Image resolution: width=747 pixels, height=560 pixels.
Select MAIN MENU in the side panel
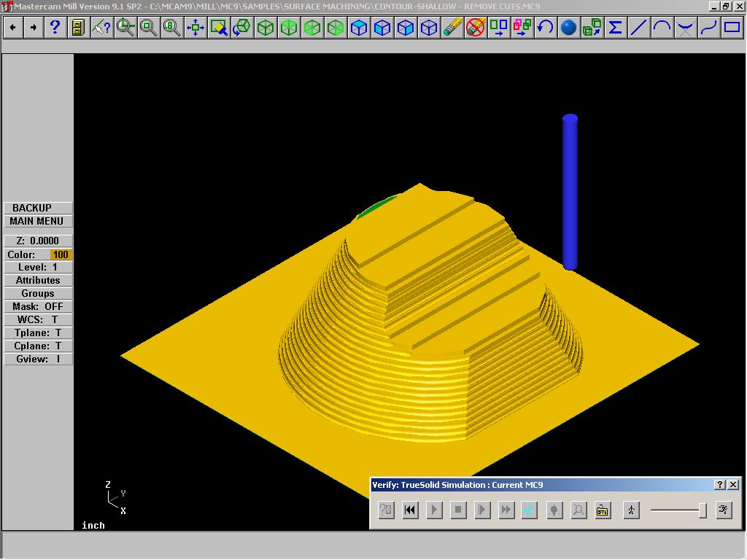tap(38, 221)
